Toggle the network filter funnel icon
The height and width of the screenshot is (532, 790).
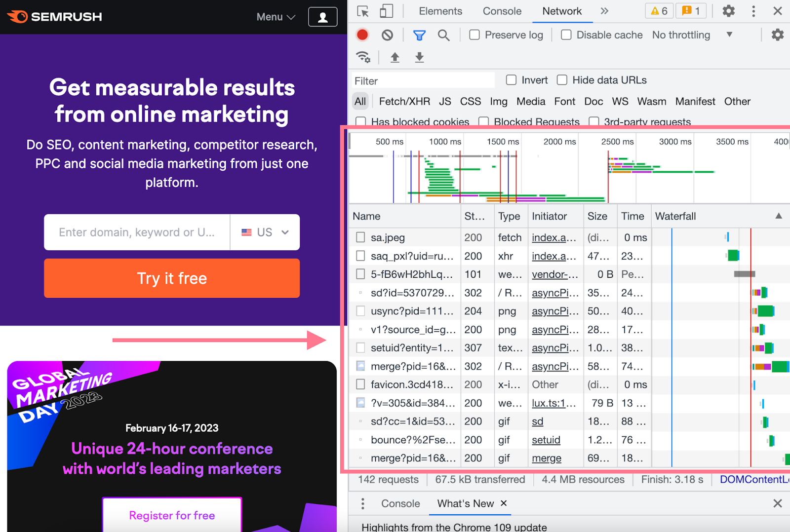419,35
